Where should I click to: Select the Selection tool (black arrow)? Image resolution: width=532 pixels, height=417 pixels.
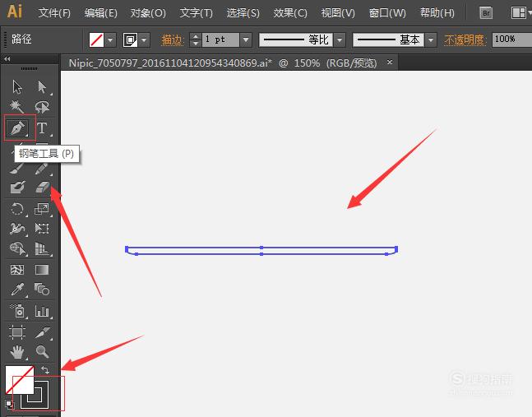(17, 87)
